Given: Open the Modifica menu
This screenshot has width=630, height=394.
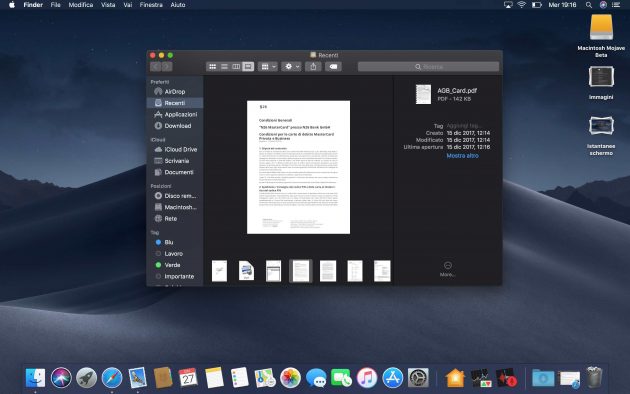Looking at the screenshot, I should click(x=81, y=5).
